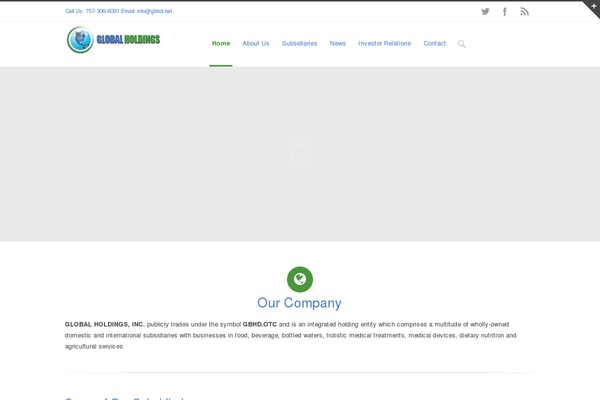The width and height of the screenshot is (600, 400).
Task: Click the green globe icon above Our Company
Action: pyautogui.click(x=300, y=279)
